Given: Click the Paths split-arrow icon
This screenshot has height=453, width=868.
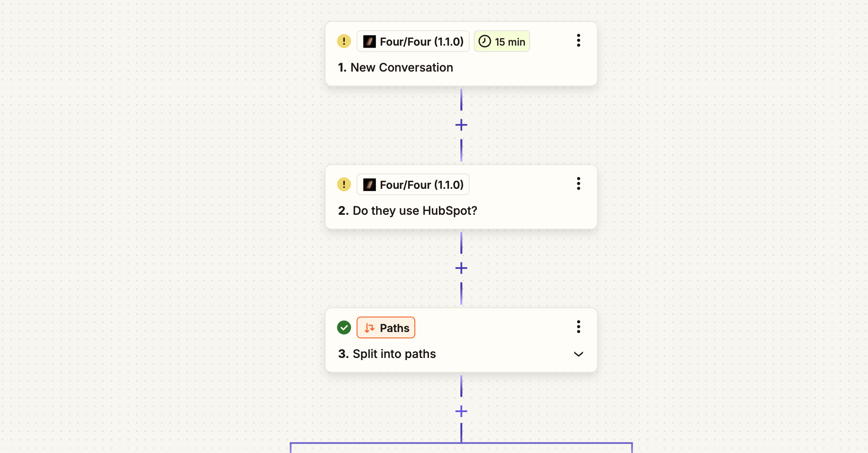Looking at the screenshot, I should coord(369,328).
